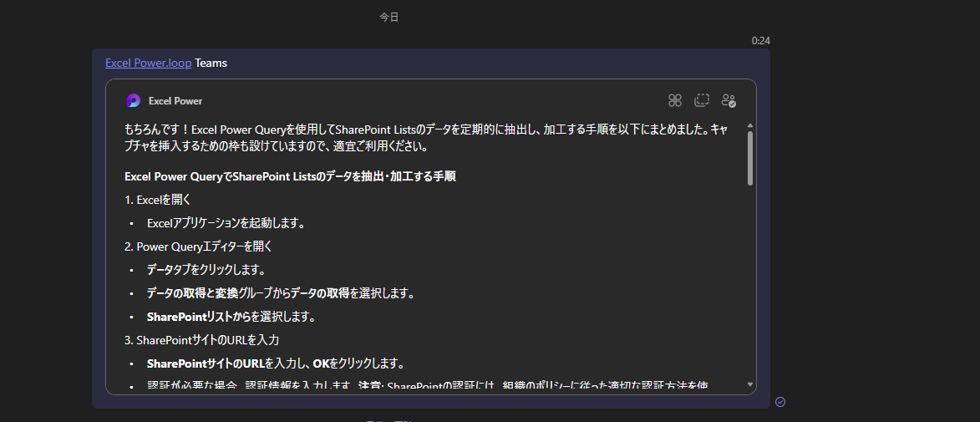Screen dimensions: 980x422
Task: Click the Loop logo beside Excel Power
Action: tap(133, 100)
